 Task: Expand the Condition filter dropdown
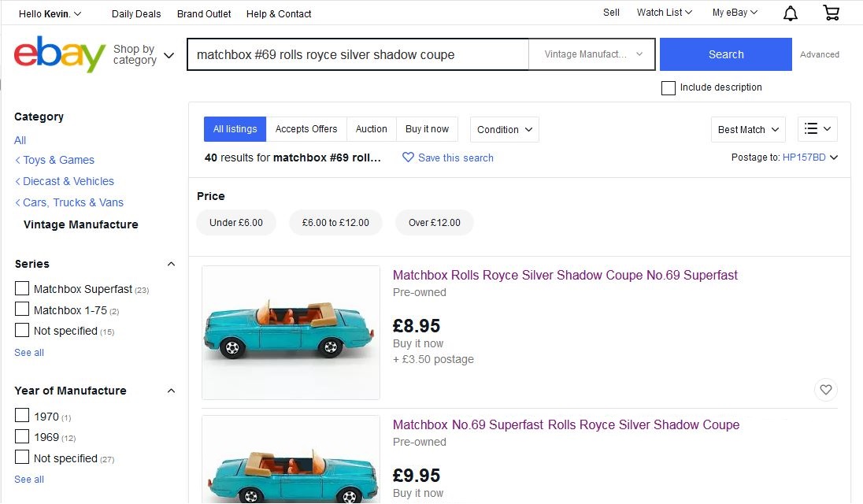click(x=505, y=129)
